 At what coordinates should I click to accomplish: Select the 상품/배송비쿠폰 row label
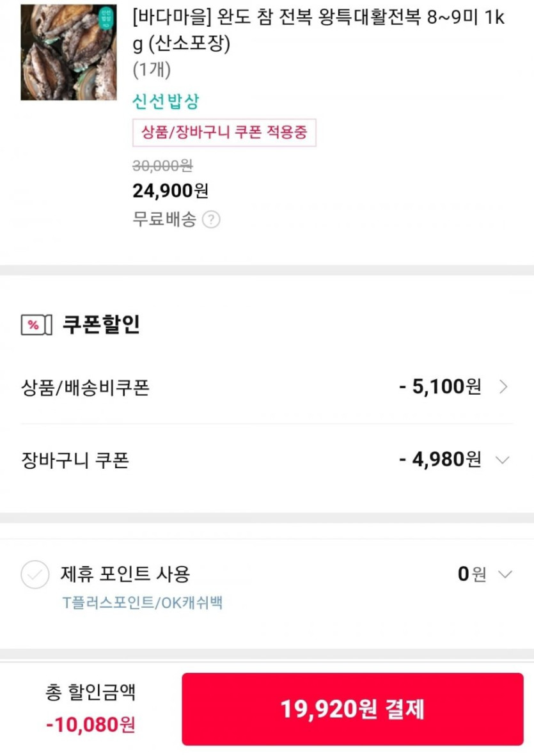[85, 388]
